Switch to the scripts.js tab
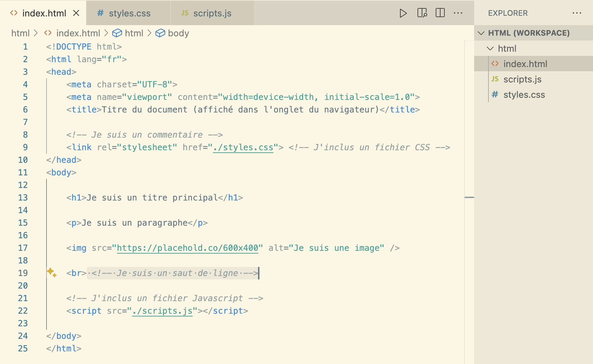 tap(212, 13)
